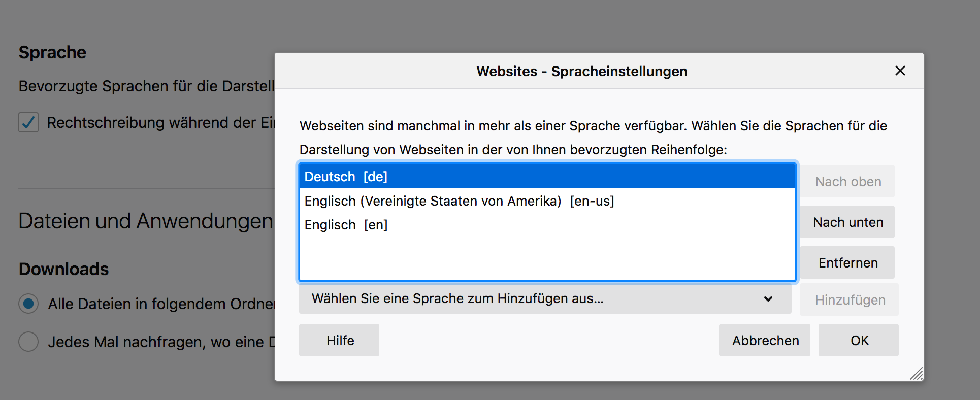The image size is (980, 400).
Task: Select Englisch (Vereinigte Staaten) [en-us] entry
Action: (459, 201)
